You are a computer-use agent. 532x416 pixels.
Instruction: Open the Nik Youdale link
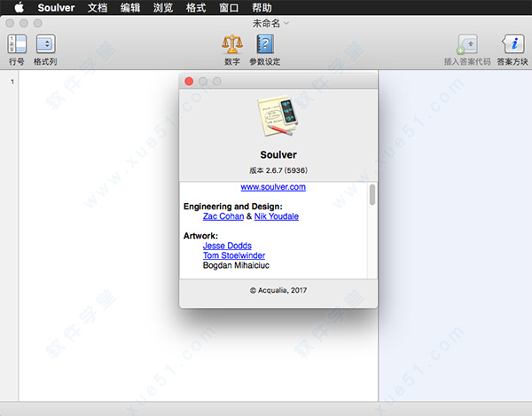tap(277, 216)
